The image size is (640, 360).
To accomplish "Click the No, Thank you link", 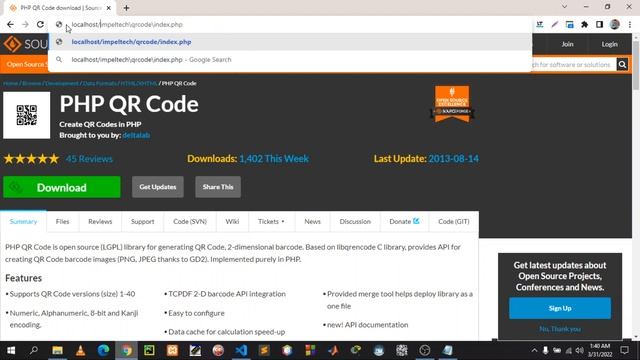I will (560, 329).
